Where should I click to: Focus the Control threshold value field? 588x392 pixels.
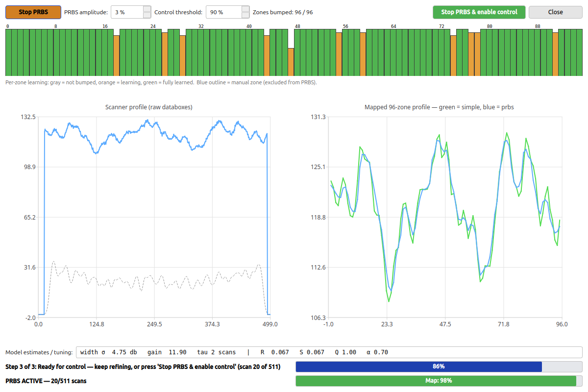tap(223, 12)
